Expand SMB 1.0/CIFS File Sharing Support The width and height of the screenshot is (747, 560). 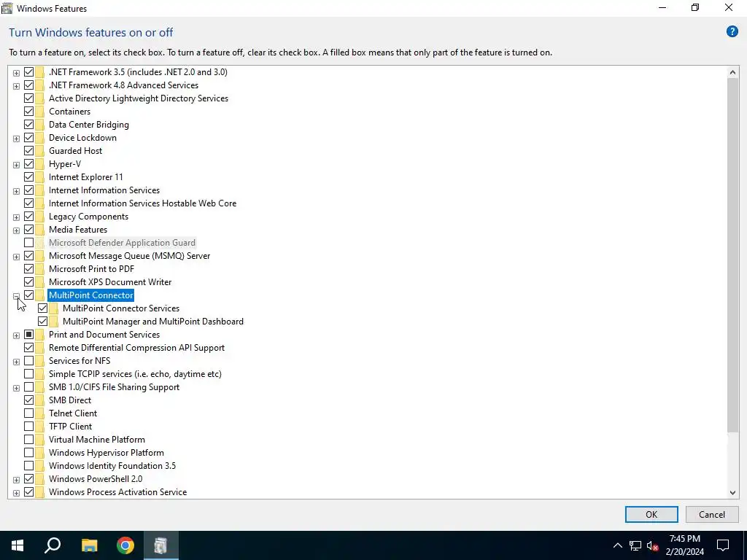[16, 388]
